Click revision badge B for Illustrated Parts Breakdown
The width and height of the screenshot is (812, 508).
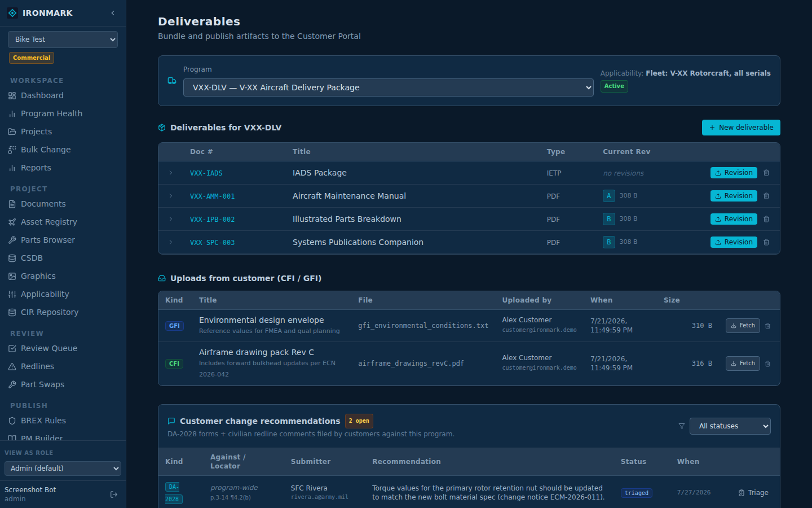click(x=609, y=219)
